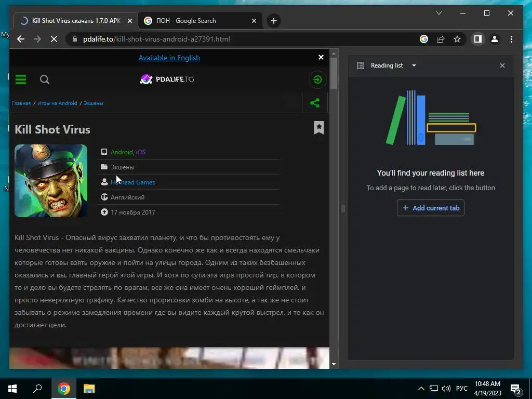Click the date 17 ноября 2017
Screen dimensions: 532x399
(133, 212)
